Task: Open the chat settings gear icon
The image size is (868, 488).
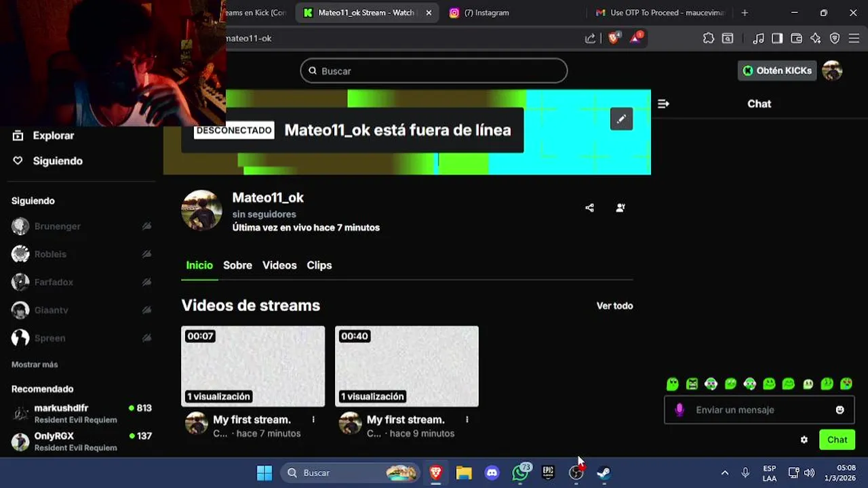Action: (x=804, y=440)
